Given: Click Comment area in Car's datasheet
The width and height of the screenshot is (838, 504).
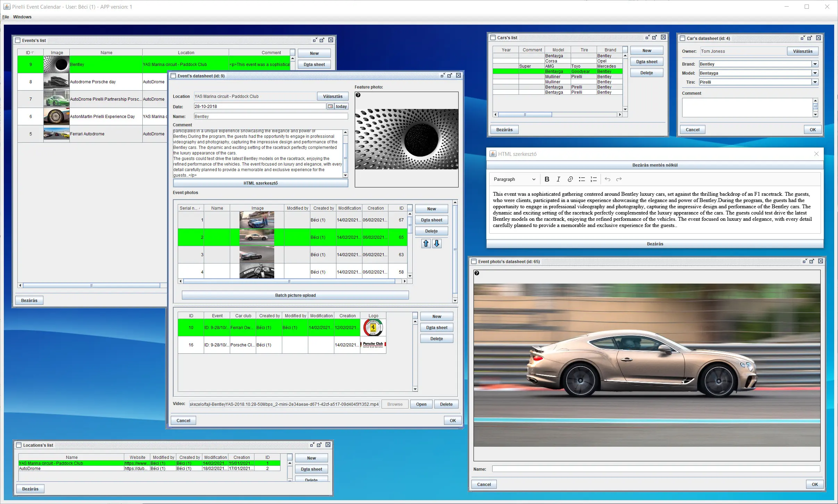Looking at the screenshot, I should coord(747,108).
